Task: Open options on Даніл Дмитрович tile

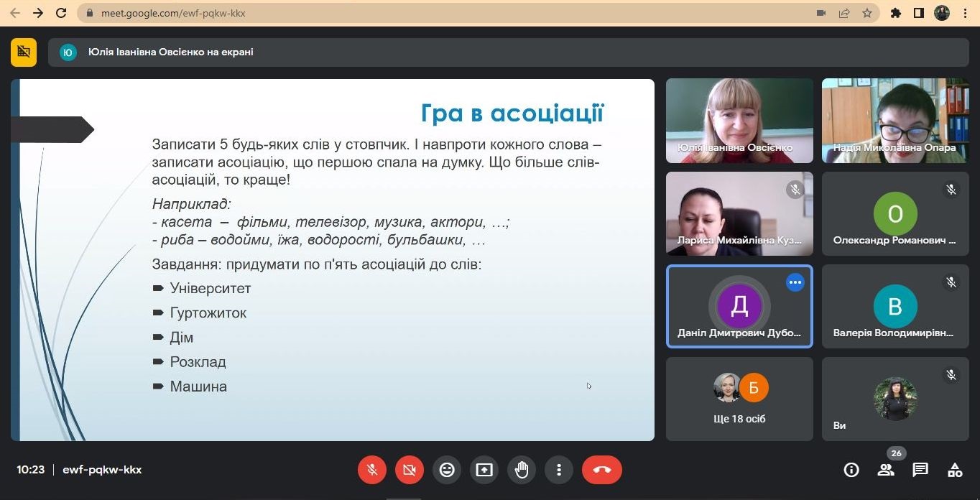Action: pyautogui.click(x=795, y=282)
